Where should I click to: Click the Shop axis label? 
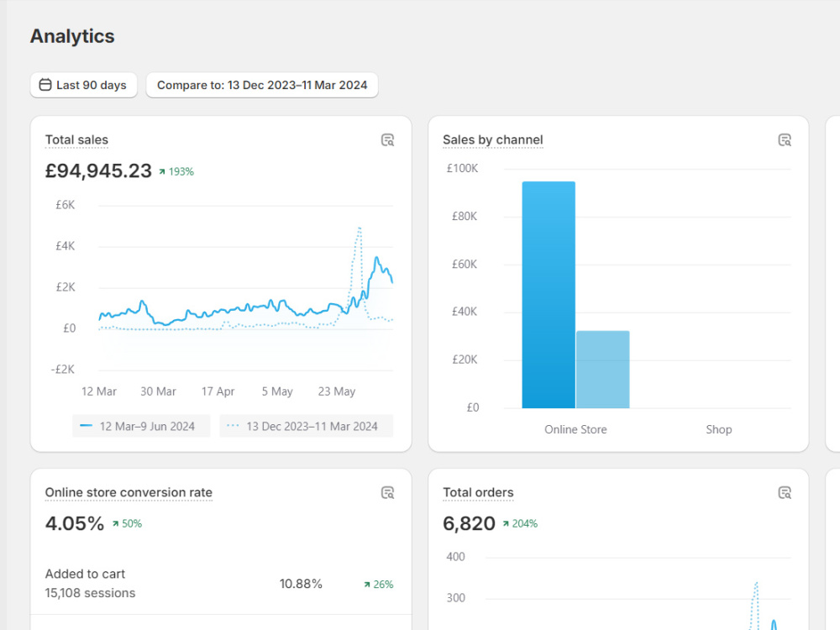tap(718, 429)
